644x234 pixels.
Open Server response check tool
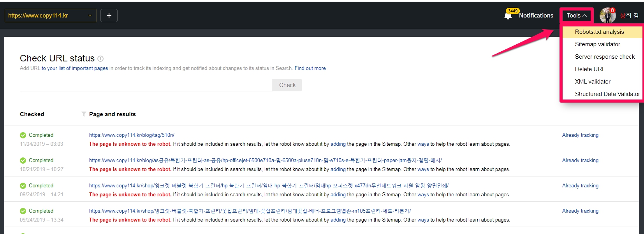[x=605, y=57]
